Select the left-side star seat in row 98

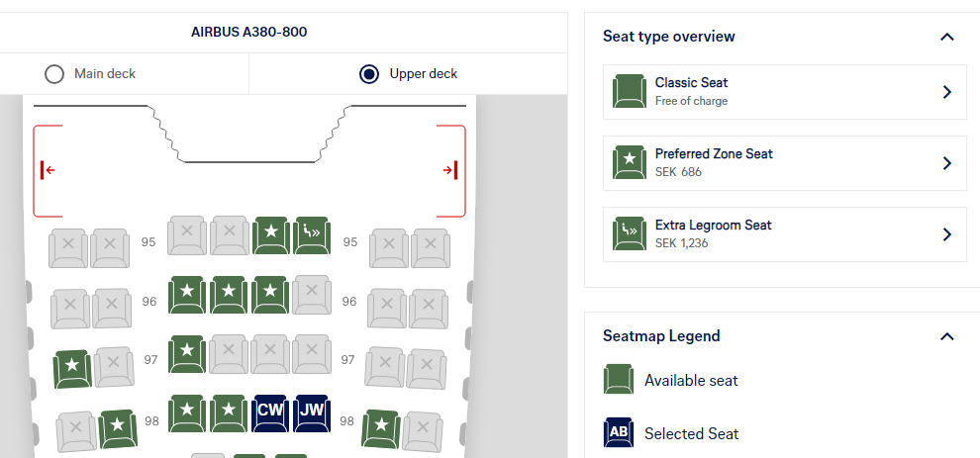(118, 427)
